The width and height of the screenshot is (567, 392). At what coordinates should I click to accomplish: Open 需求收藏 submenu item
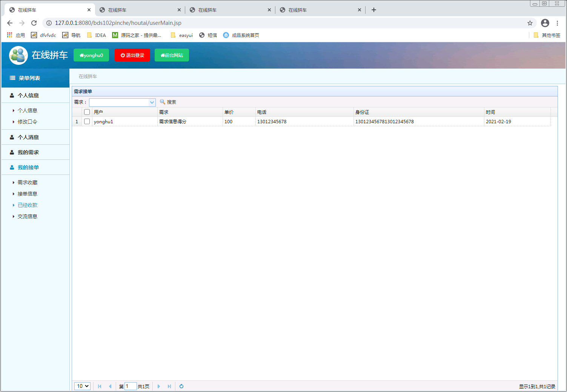tap(28, 182)
